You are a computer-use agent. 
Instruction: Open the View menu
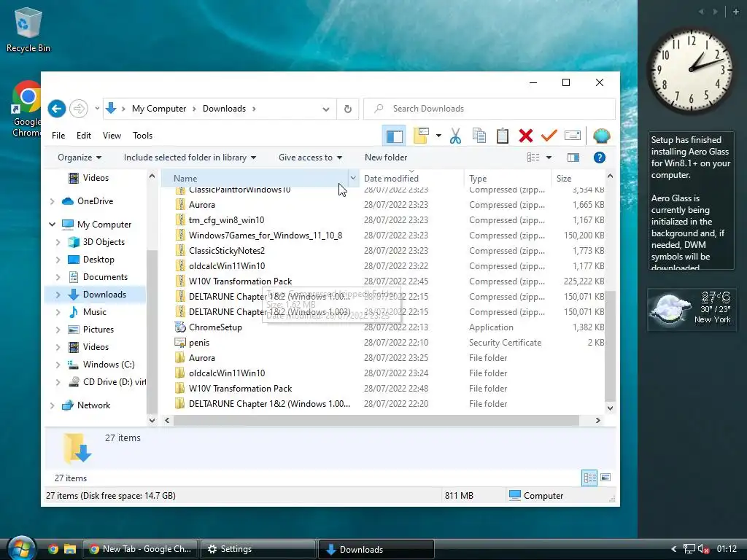point(112,136)
